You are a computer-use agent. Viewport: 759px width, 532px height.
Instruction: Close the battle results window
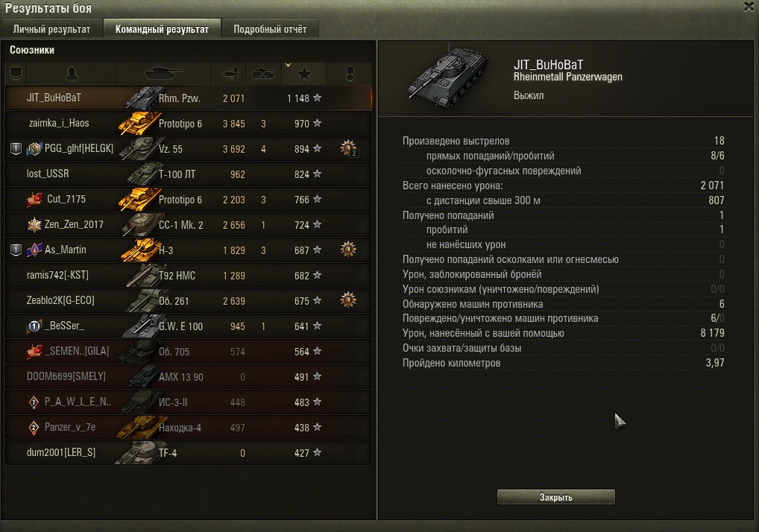(x=749, y=6)
